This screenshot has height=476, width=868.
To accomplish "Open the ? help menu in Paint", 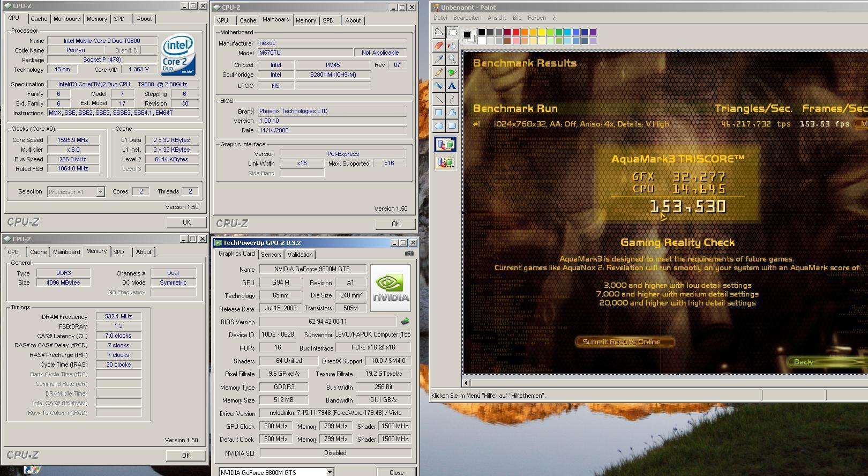I will (x=554, y=18).
